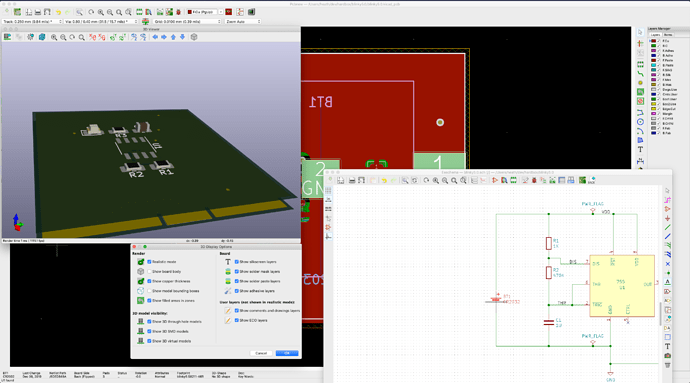
Task: Select the Route tracks tool in the right toolbar
Action: [x=640, y=74]
